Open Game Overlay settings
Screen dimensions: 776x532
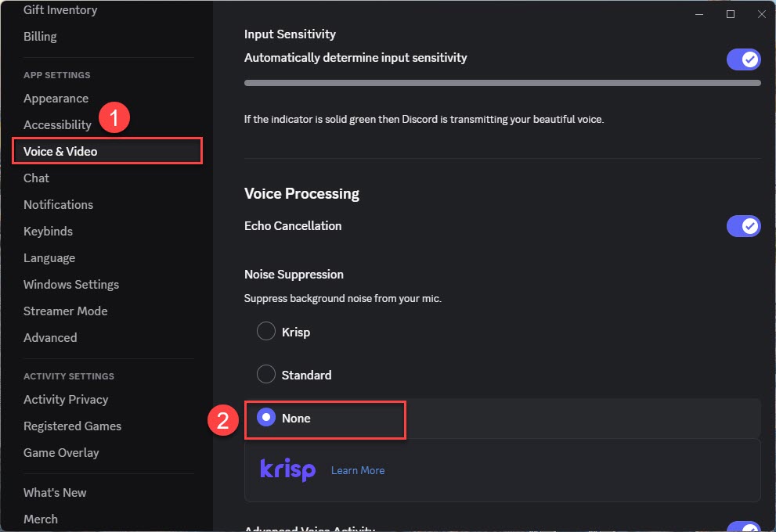[61, 452]
